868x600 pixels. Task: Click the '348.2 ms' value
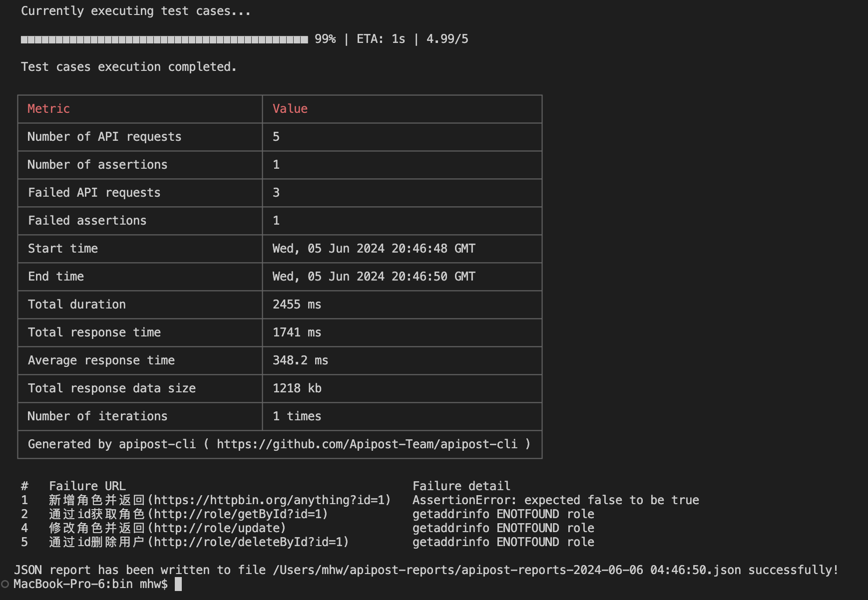(x=300, y=360)
